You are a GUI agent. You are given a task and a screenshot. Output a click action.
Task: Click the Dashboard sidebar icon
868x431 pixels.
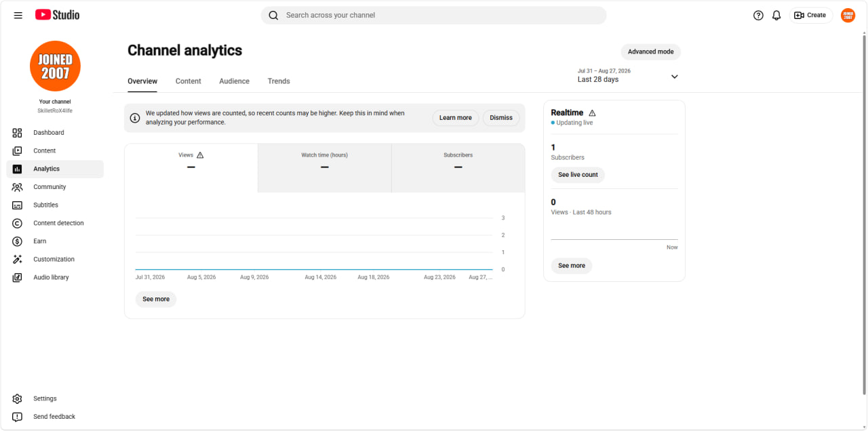coord(18,133)
